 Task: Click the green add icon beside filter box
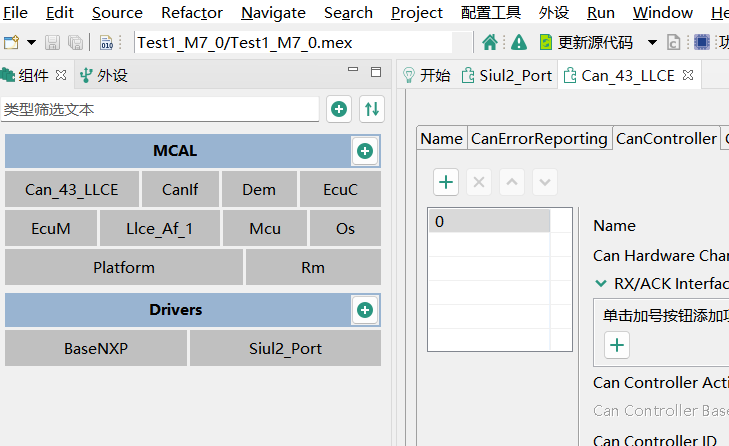click(339, 109)
